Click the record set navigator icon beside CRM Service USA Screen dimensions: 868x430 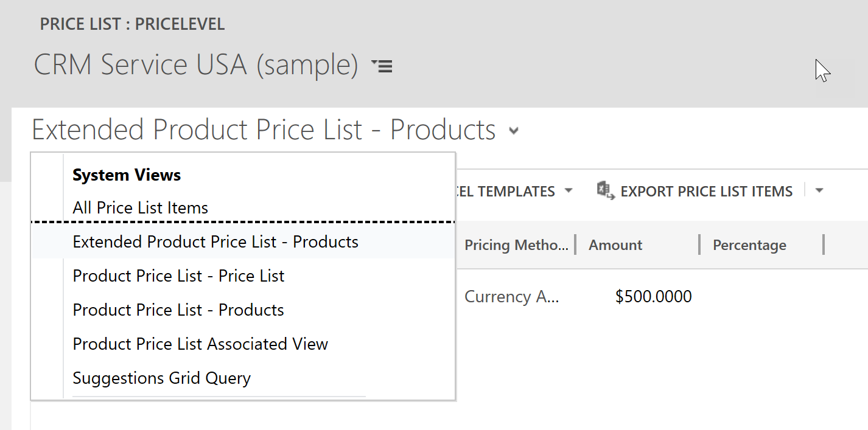382,66
